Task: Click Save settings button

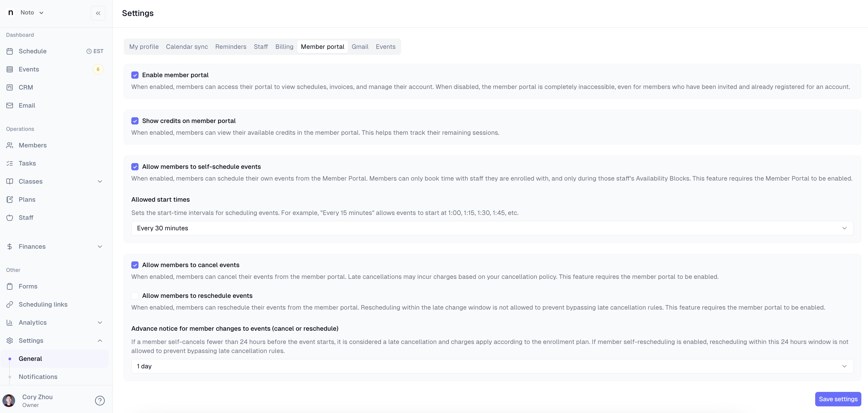Action: tap(838, 399)
